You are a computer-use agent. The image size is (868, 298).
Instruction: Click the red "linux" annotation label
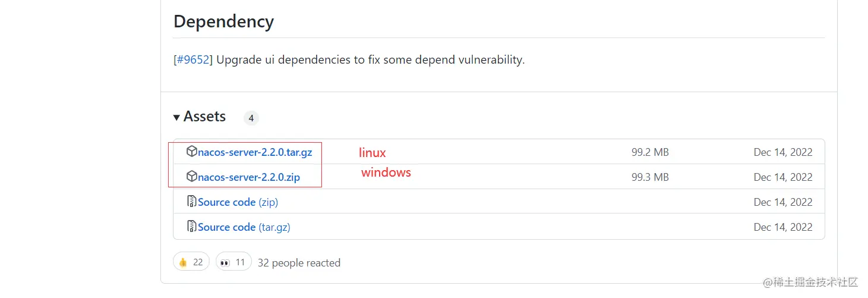373,153
